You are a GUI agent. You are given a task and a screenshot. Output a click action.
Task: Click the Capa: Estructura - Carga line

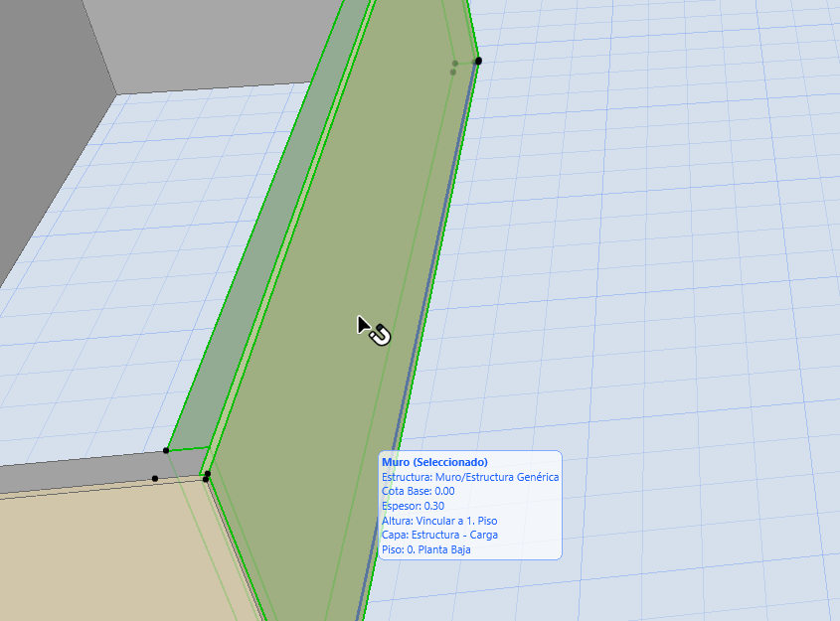tap(439, 535)
